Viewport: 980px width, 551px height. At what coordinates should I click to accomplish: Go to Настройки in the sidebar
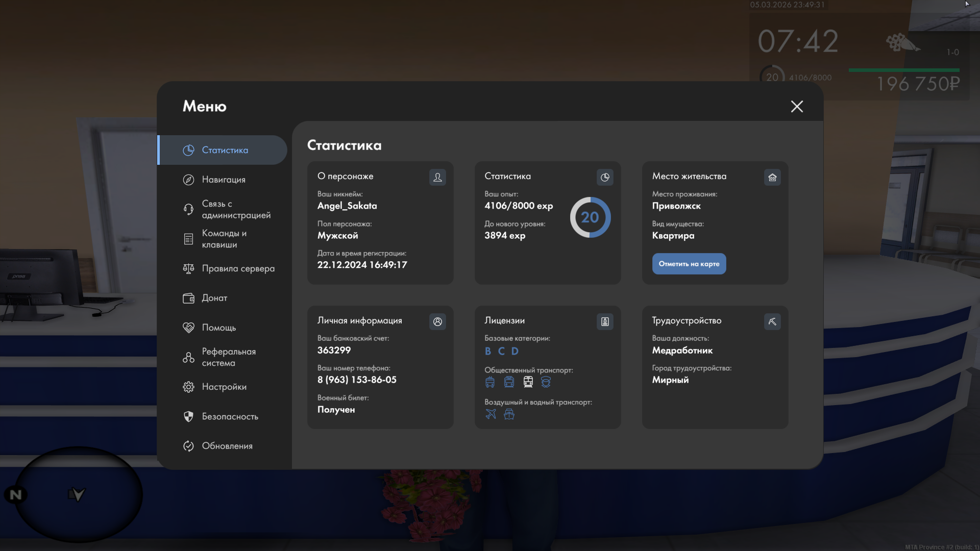(224, 387)
